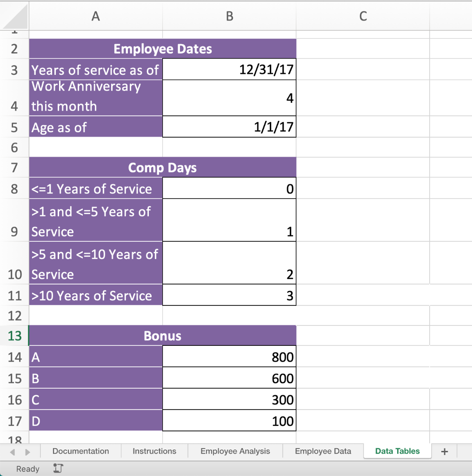Screen dimensions: 472x476
Task: Switch to the Employee Analysis tab
Action: [x=235, y=451]
